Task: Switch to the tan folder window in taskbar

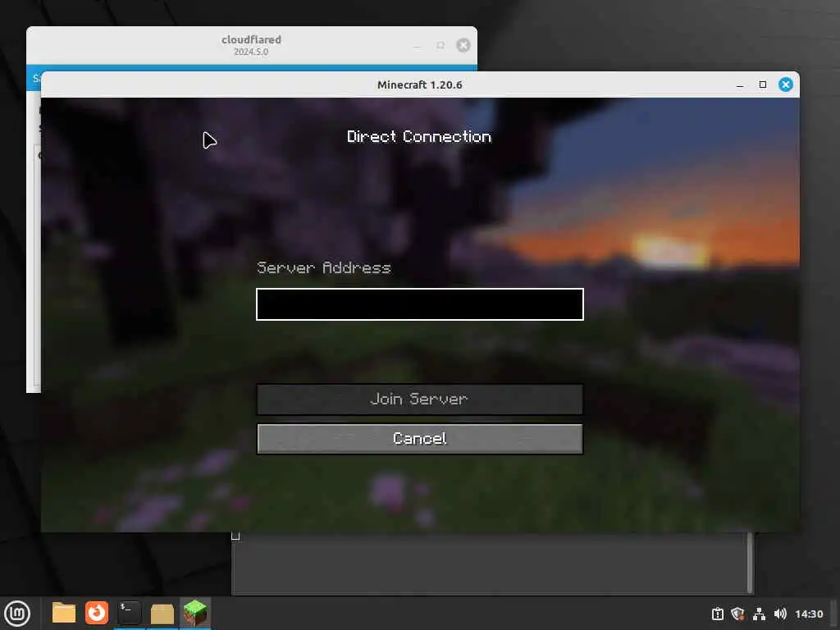Action: [x=162, y=614]
